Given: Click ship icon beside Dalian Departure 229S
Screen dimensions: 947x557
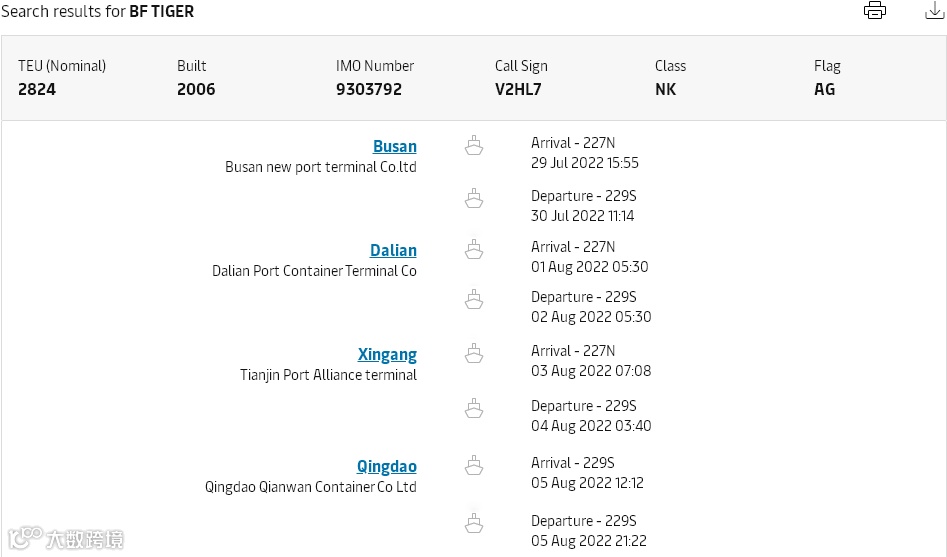Looking at the screenshot, I should [474, 299].
